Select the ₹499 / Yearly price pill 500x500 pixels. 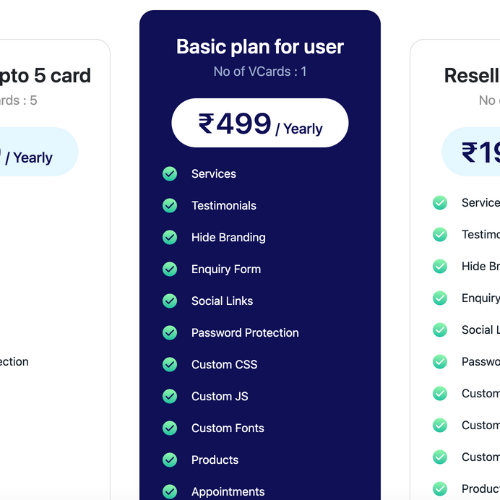point(260,123)
